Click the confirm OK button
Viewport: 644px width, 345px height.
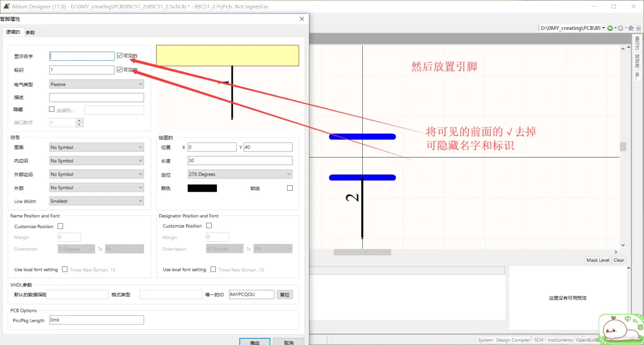[x=255, y=342]
